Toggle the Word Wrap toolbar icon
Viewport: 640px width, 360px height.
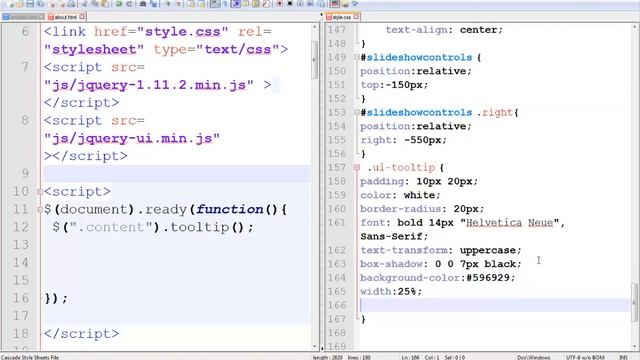coord(215,4)
